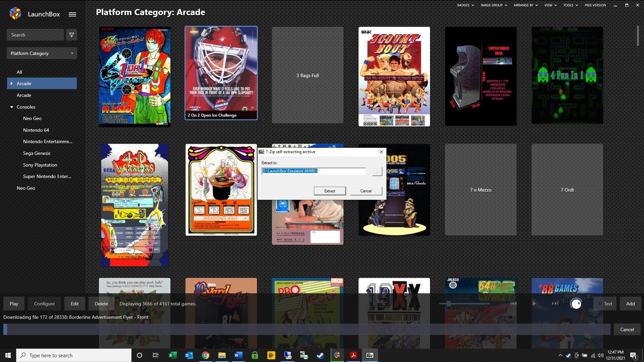644x362 pixels.
Task: Click the previous track playback icon
Action: click(513, 303)
